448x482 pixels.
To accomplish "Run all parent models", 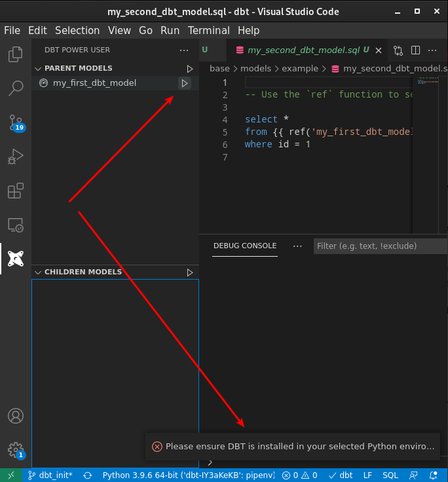I will [190, 69].
